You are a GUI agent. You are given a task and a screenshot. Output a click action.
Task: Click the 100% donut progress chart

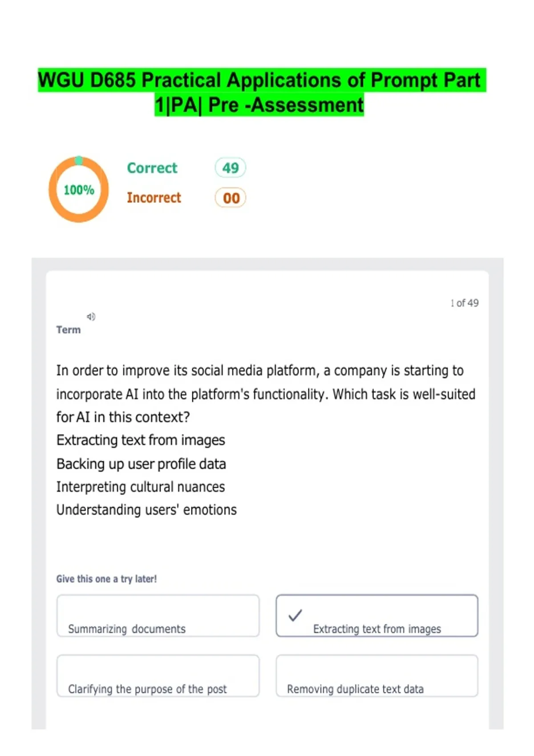tap(79, 189)
